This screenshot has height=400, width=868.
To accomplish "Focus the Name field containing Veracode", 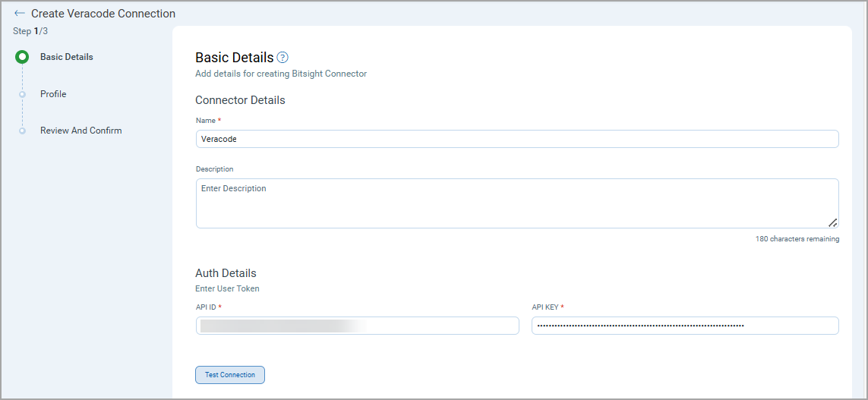I will click(516, 139).
